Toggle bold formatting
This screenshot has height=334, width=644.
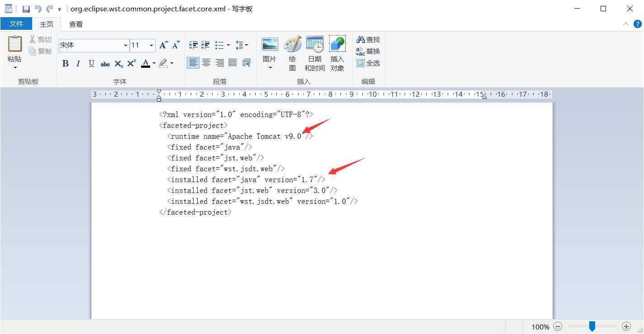[66, 63]
